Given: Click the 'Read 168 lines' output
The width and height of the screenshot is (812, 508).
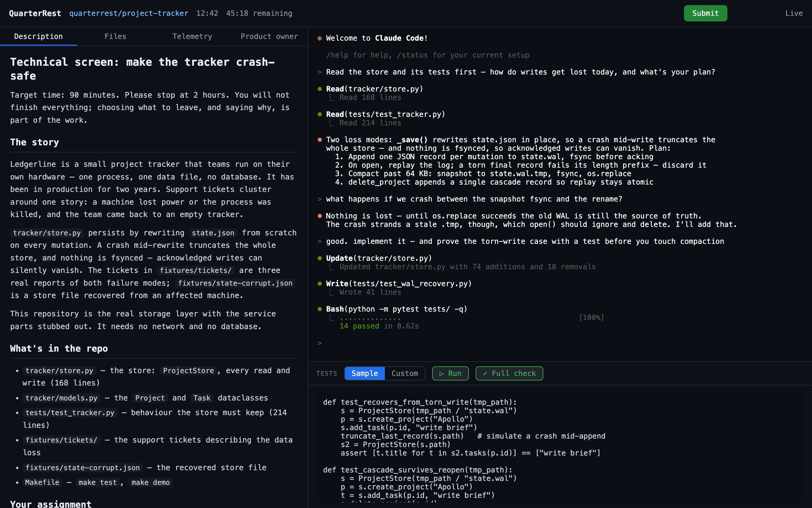Looking at the screenshot, I should coord(370,97).
